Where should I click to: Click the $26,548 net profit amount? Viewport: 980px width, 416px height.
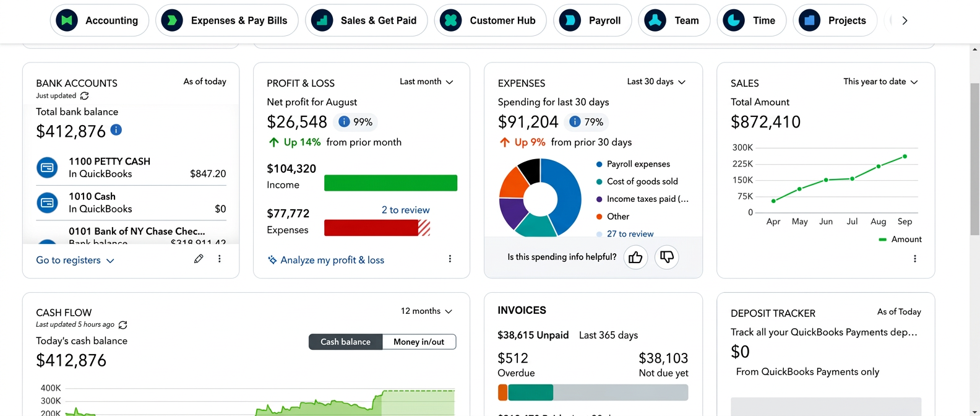pos(297,122)
